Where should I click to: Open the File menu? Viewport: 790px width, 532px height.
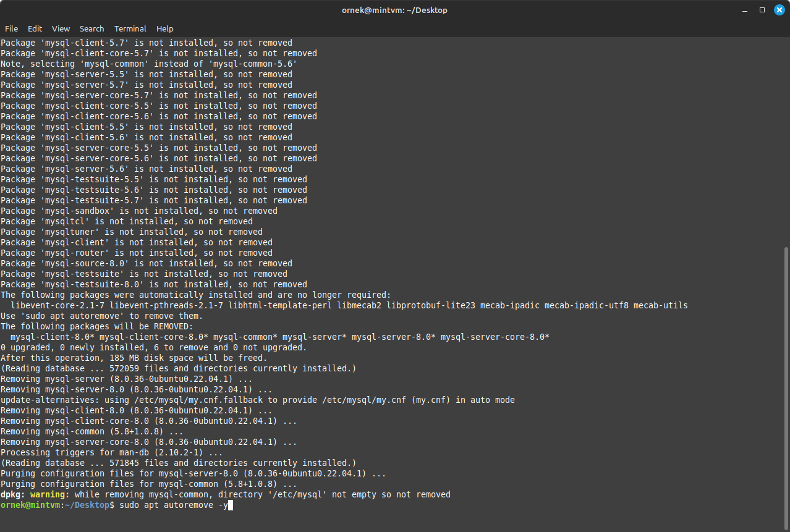point(11,28)
